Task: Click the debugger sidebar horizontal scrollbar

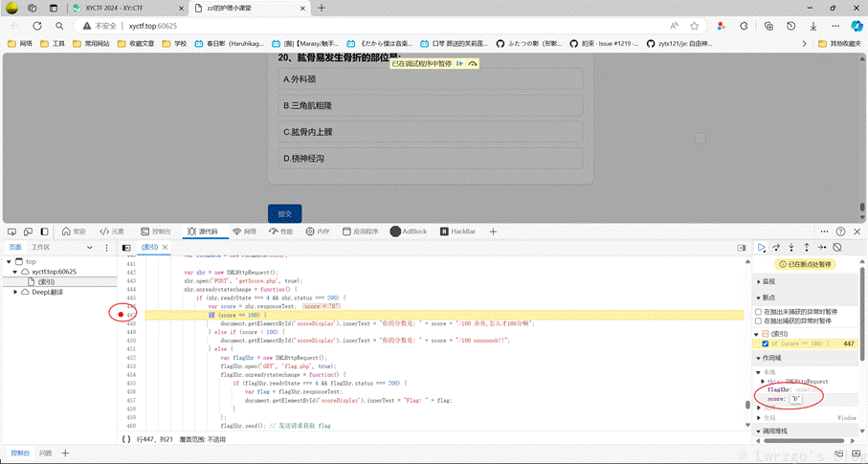Action: click(x=804, y=441)
